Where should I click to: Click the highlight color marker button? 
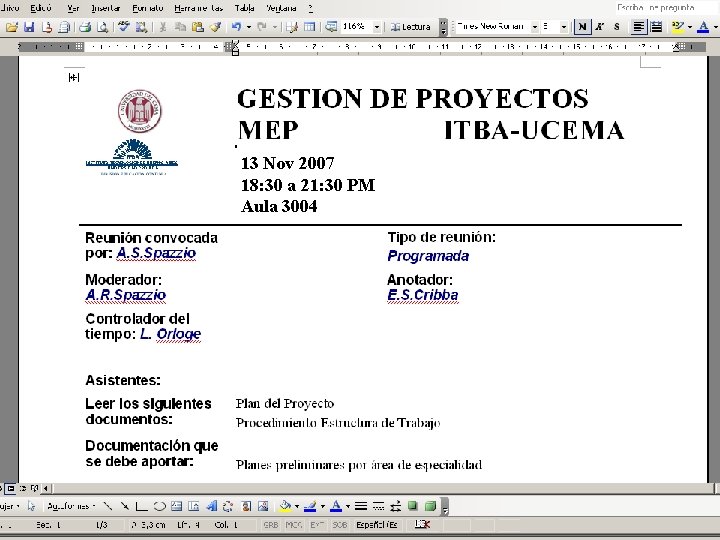[x=678, y=27]
